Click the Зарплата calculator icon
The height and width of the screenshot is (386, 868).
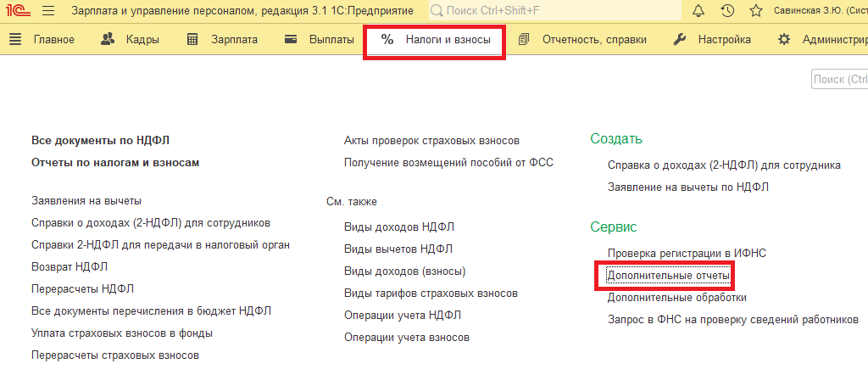click(x=192, y=39)
